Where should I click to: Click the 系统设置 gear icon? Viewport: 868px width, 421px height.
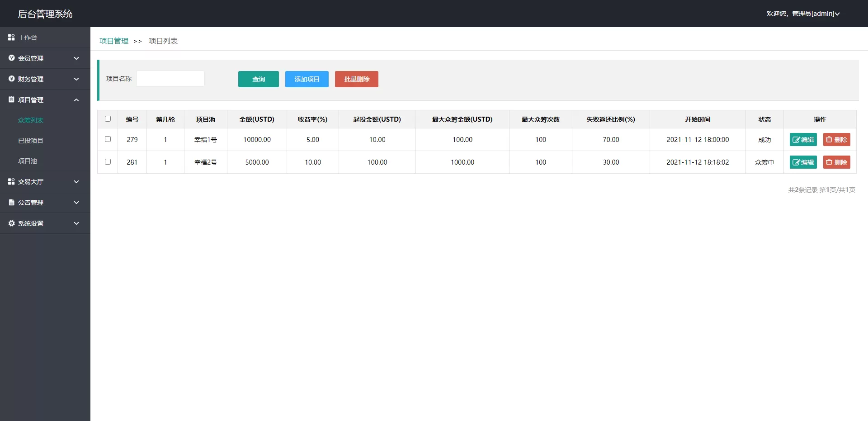pos(11,223)
